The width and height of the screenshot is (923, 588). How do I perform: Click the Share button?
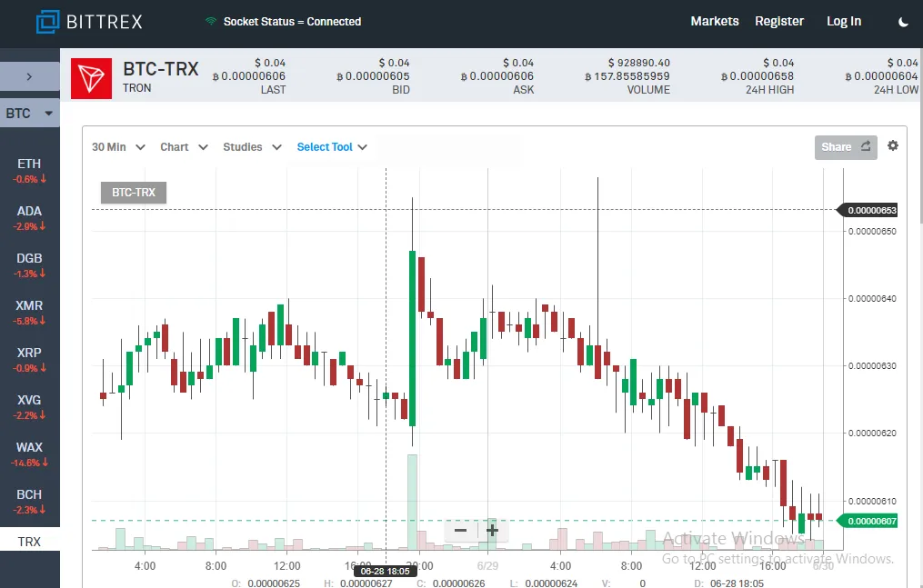pos(846,147)
